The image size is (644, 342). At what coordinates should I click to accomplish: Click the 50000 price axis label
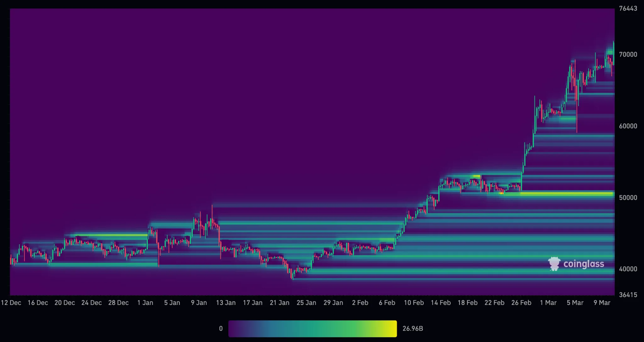pos(628,198)
